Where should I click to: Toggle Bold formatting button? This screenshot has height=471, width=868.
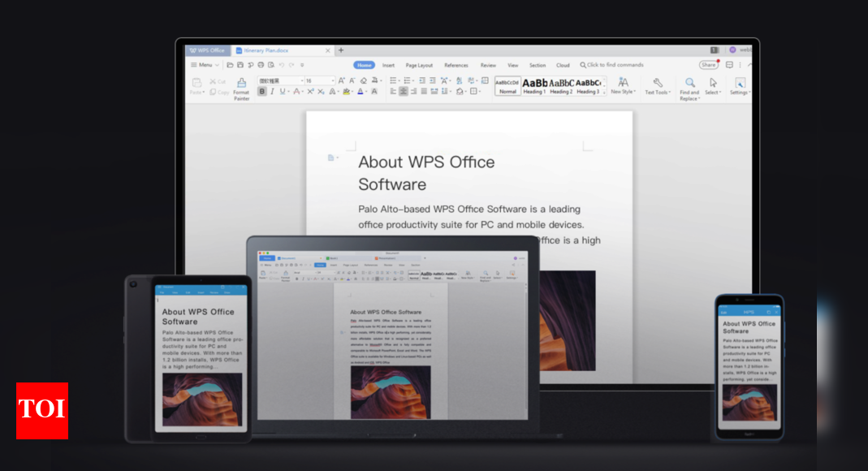(261, 92)
